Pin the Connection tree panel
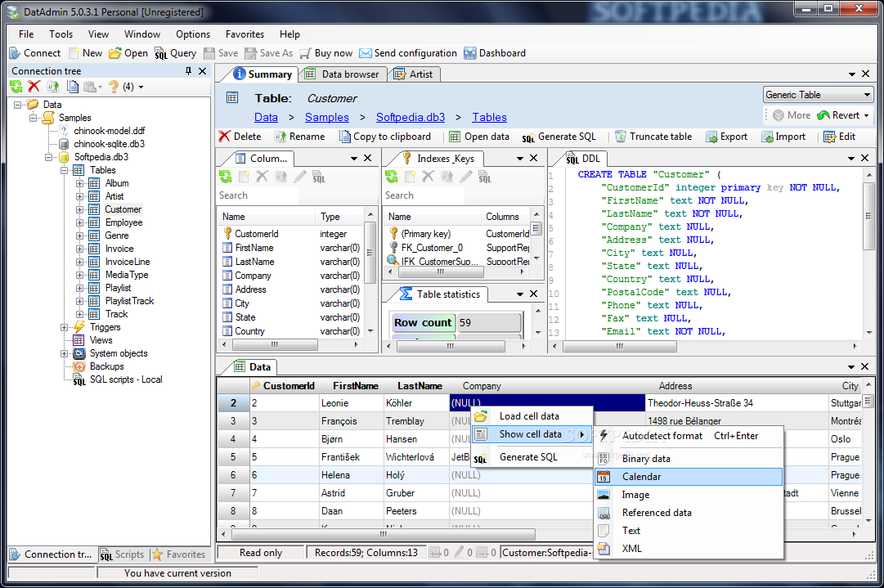The image size is (884, 588). click(x=188, y=71)
